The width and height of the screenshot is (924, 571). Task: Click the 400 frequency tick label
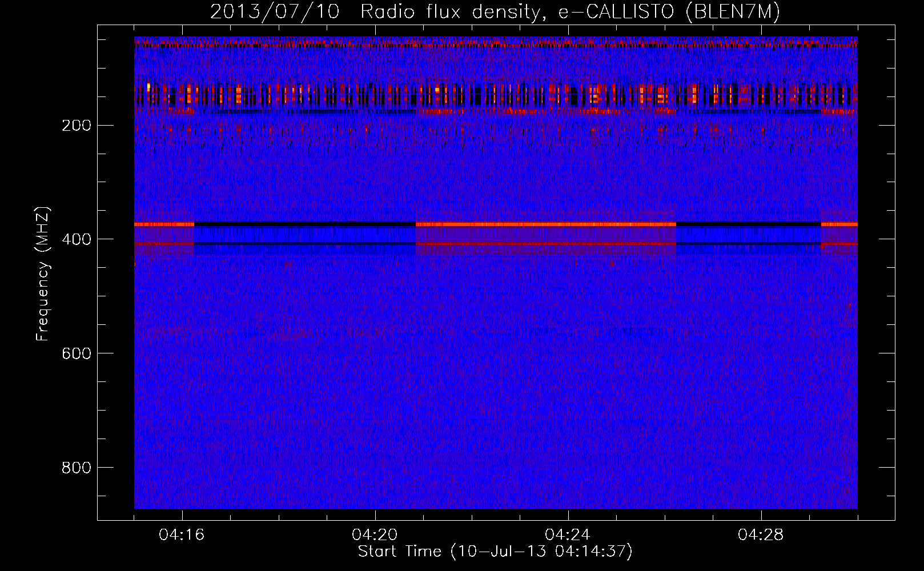click(77, 239)
